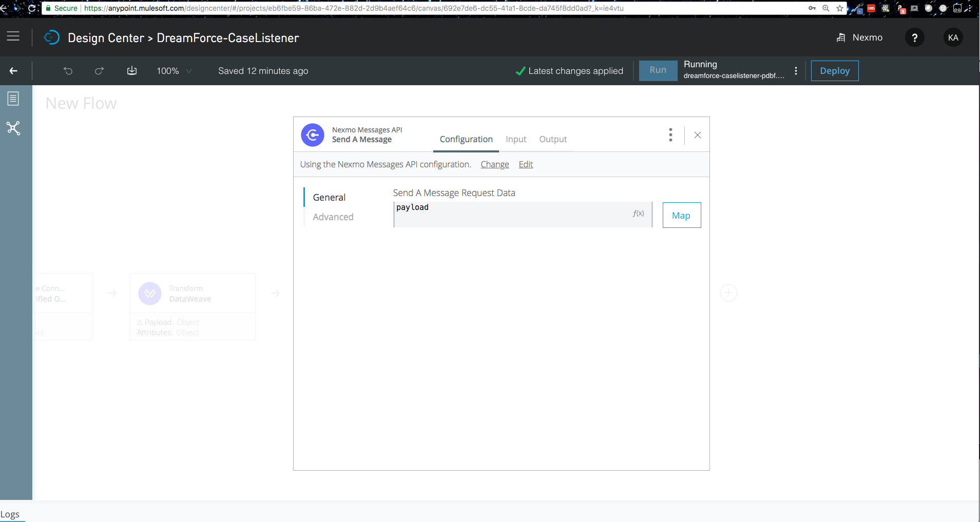Click the DreamForce-CaseListener project title
The width and height of the screenshot is (980, 522).
tap(228, 38)
